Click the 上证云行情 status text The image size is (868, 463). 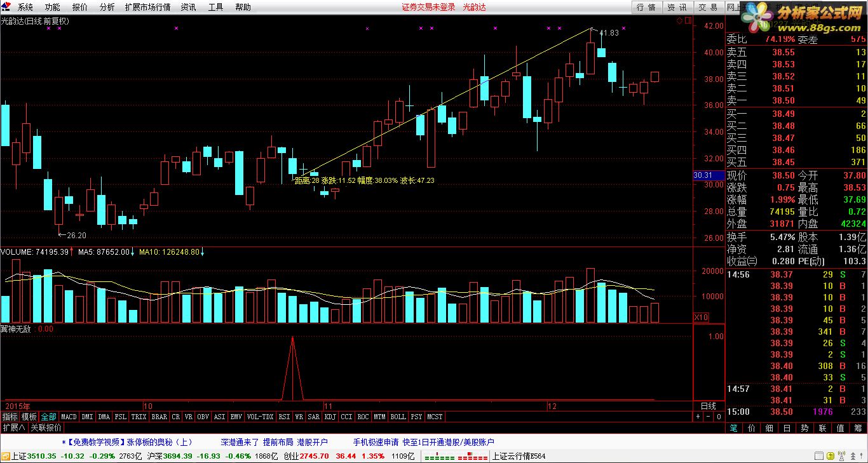[519, 456]
